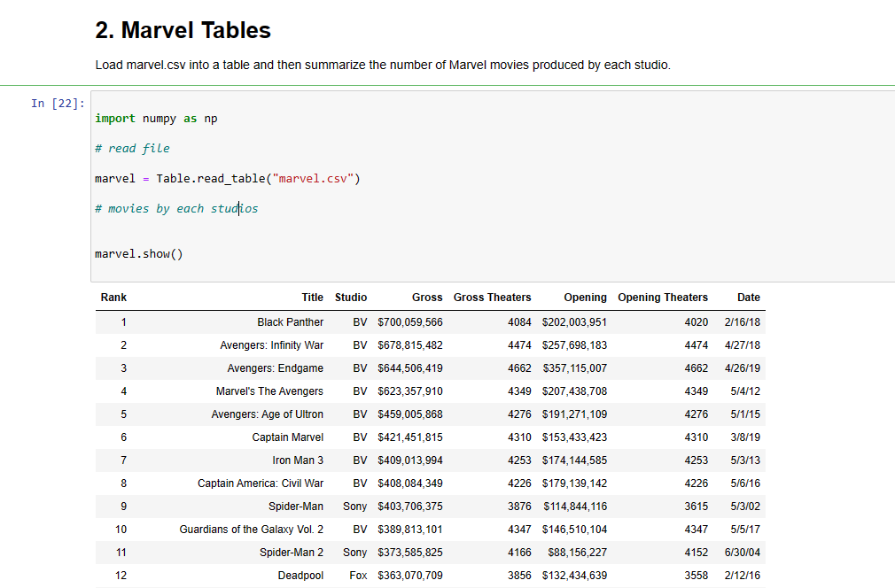Click the marvel.csv string in code

(x=313, y=179)
